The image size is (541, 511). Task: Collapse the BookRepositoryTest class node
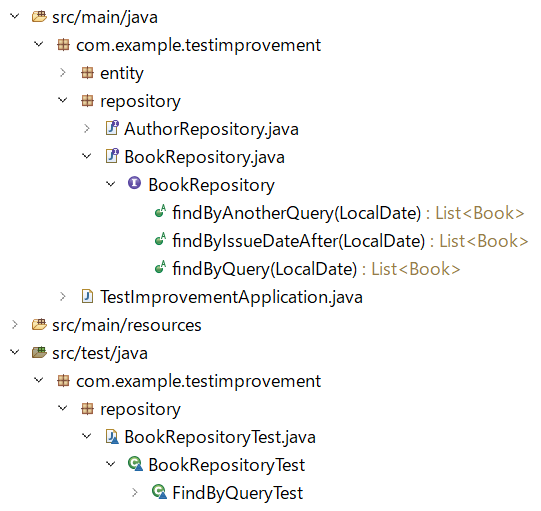click(x=110, y=464)
